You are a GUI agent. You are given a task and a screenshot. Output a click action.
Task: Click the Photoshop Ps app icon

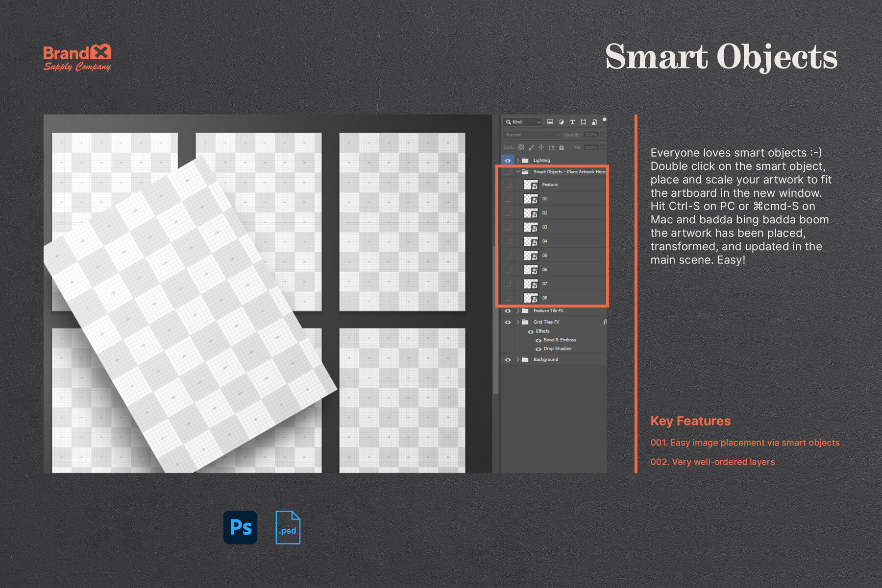pyautogui.click(x=240, y=527)
